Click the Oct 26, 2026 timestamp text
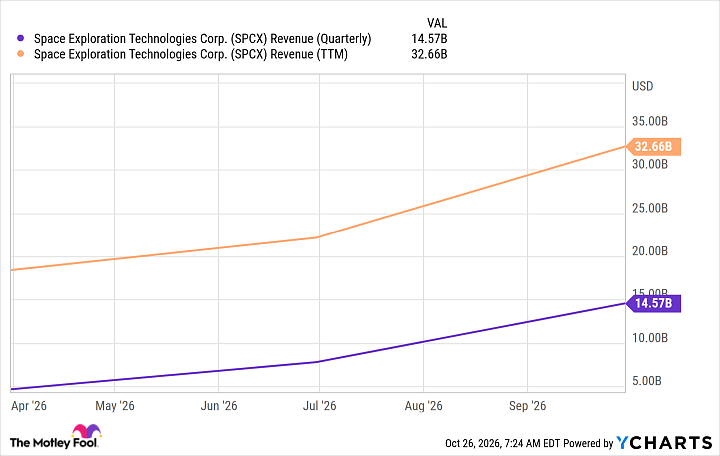 [x=502, y=443]
